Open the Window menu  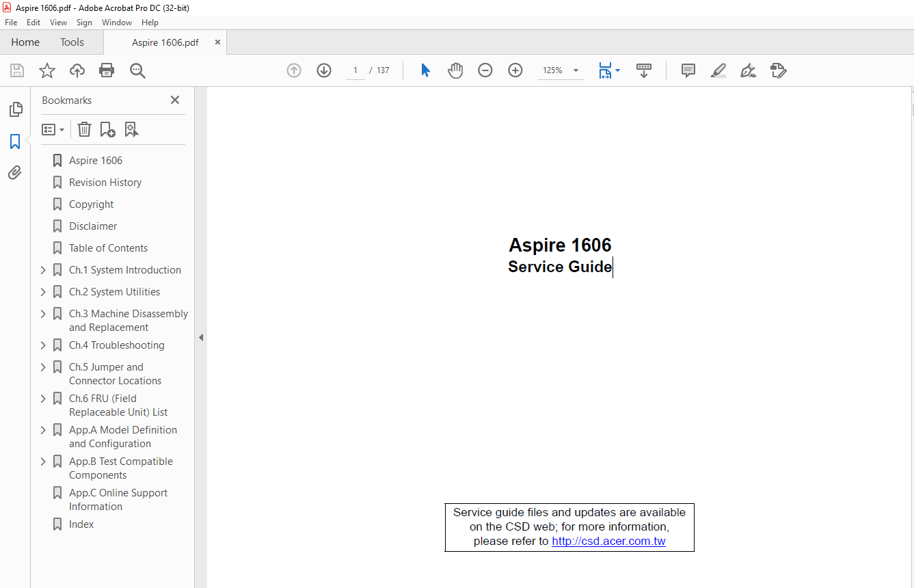pyautogui.click(x=117, y=23)
